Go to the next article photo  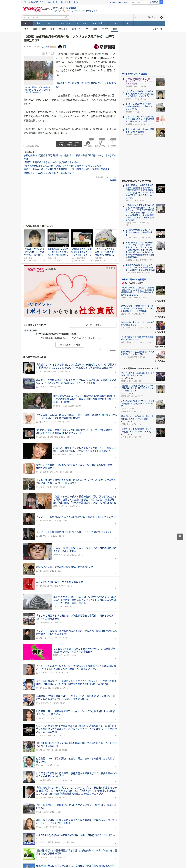(52, 53)
